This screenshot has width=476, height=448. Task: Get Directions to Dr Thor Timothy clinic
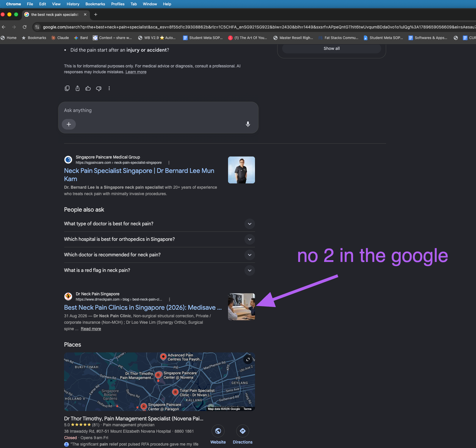click(243, 435)
